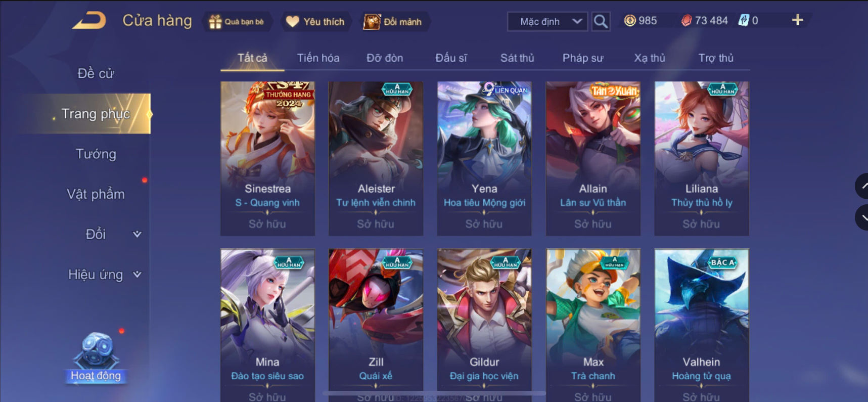Open the Mặc định sort dropdown
The width and height of the screenshot is (868, 402).
pyautogui.click(x=547, y=22)
